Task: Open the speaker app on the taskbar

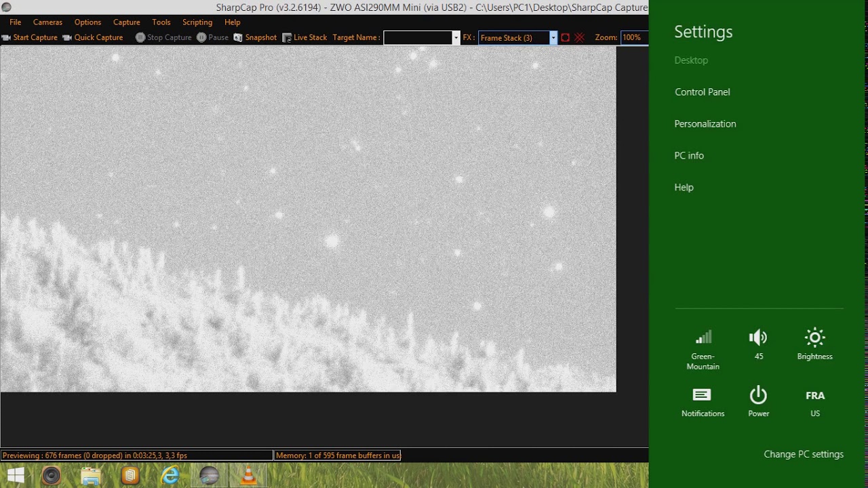Action: coord(52,476)
